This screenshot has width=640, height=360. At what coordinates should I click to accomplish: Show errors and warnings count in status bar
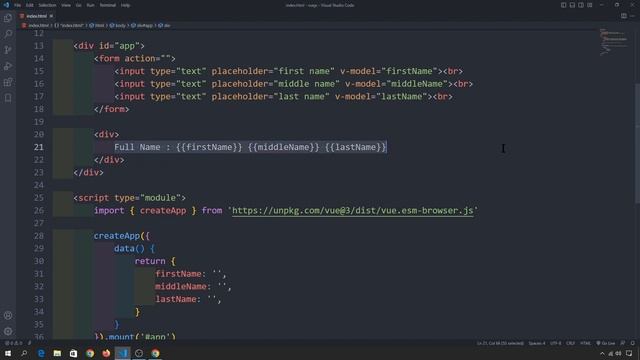tap(13, 343)
